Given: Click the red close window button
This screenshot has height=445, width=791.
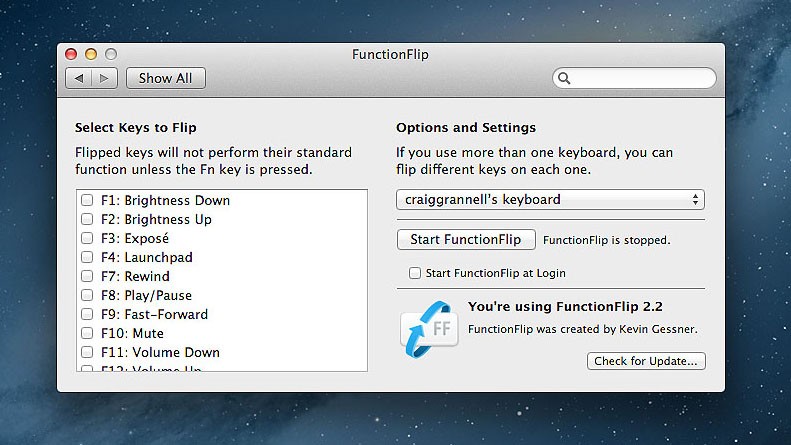Looking at the screenshot, I should [72, 54].
